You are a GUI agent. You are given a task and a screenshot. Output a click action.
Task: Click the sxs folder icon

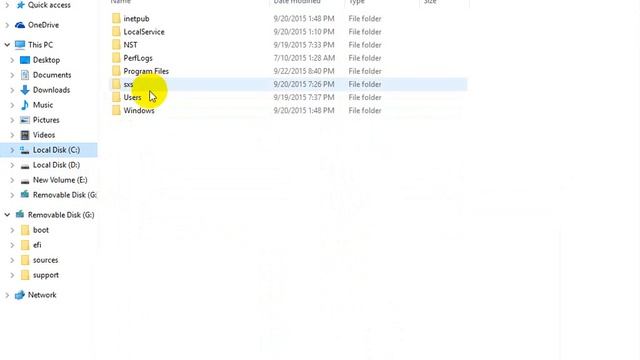click(116, 84)
